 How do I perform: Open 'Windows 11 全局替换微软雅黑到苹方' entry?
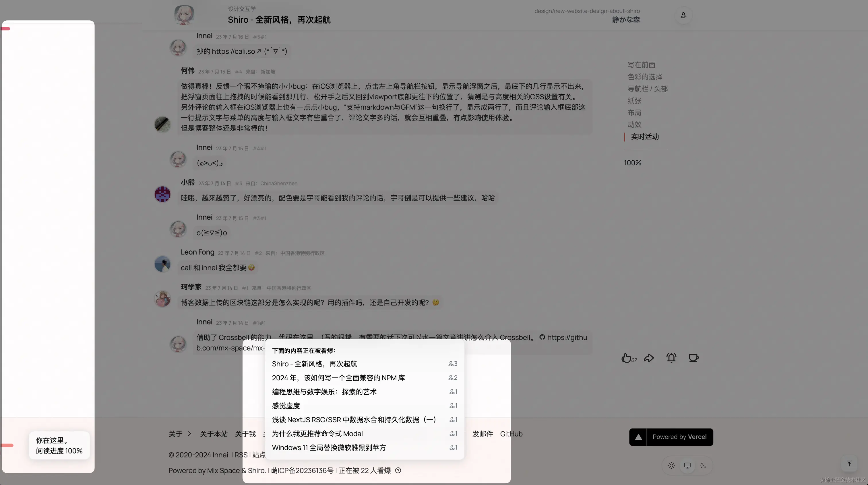364,448
